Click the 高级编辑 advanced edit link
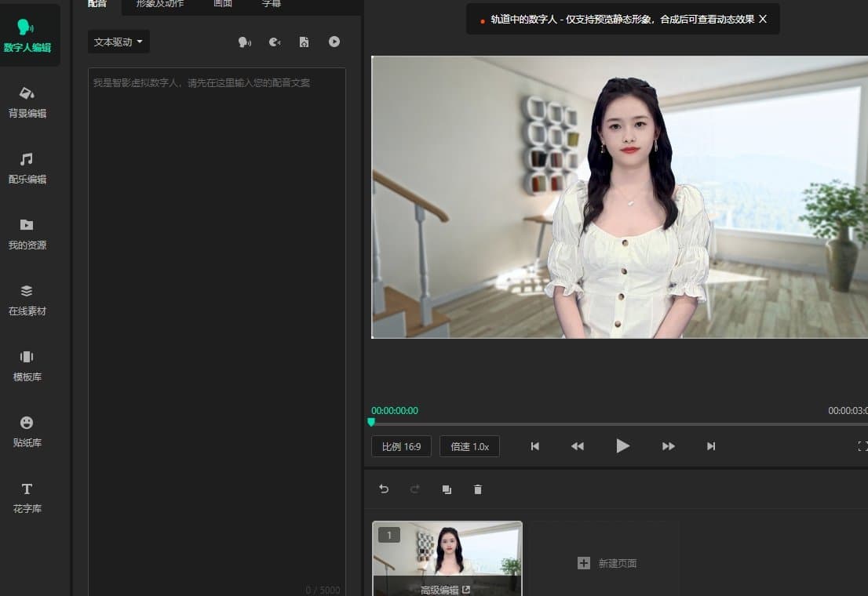This screenshot has width=868, height=596. (447, 588)
